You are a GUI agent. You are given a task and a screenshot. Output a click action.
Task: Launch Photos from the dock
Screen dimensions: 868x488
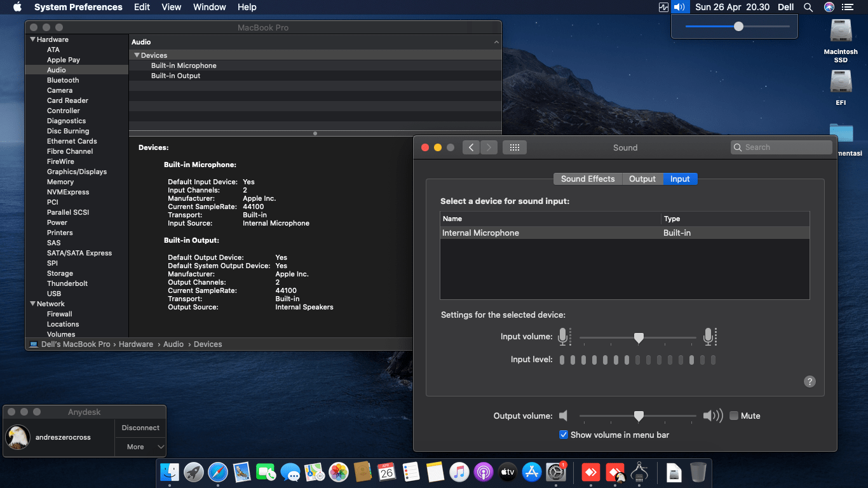click(339, 472)
